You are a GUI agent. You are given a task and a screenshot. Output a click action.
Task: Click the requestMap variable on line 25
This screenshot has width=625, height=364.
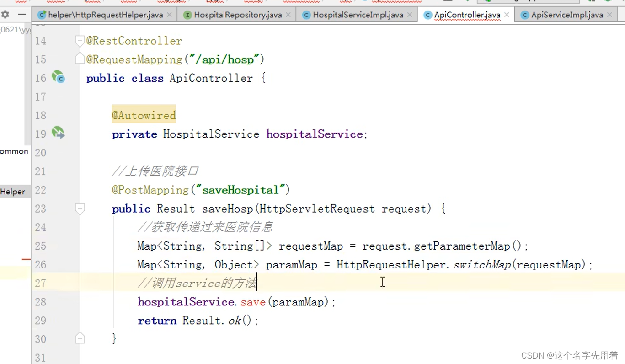[x=310, y=246]
